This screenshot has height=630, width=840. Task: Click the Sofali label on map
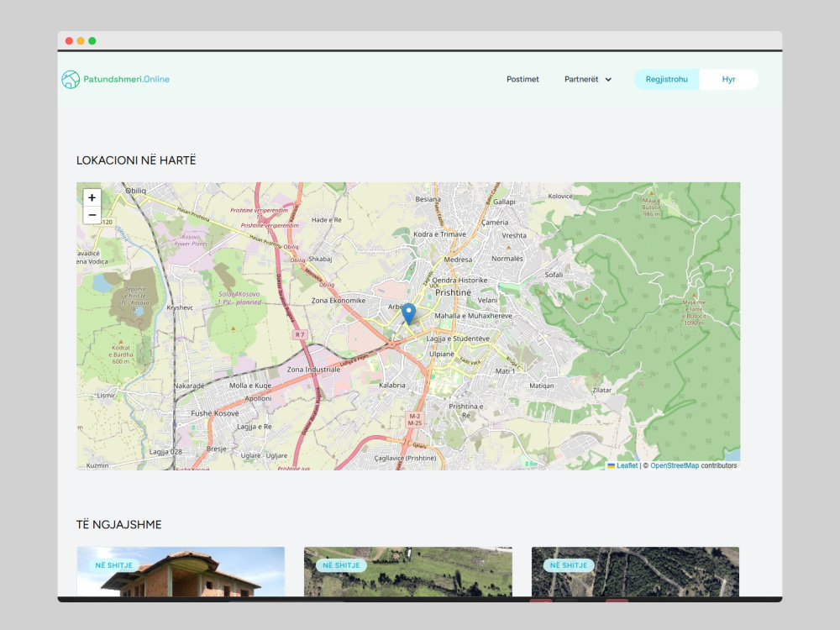pos(554,275)
